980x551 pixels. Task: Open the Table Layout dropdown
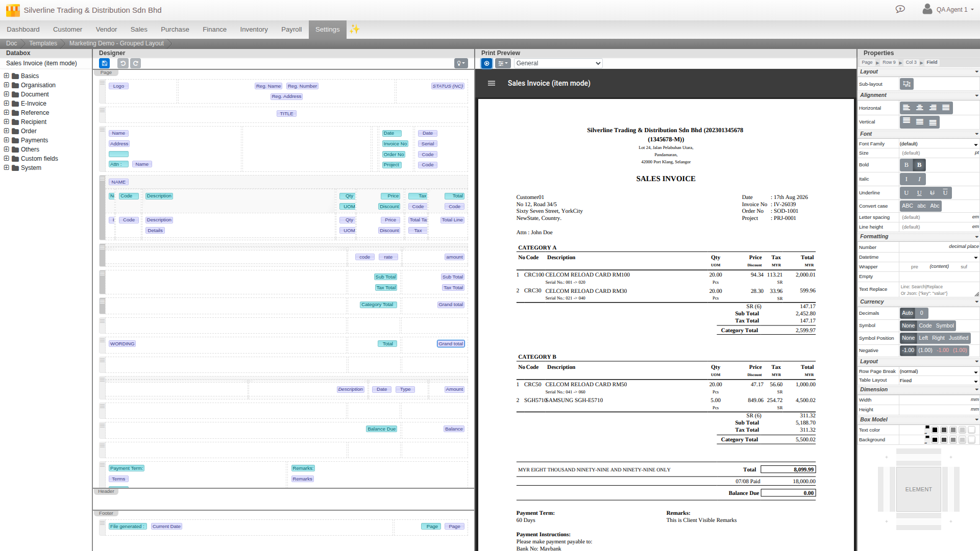[939, 381]
